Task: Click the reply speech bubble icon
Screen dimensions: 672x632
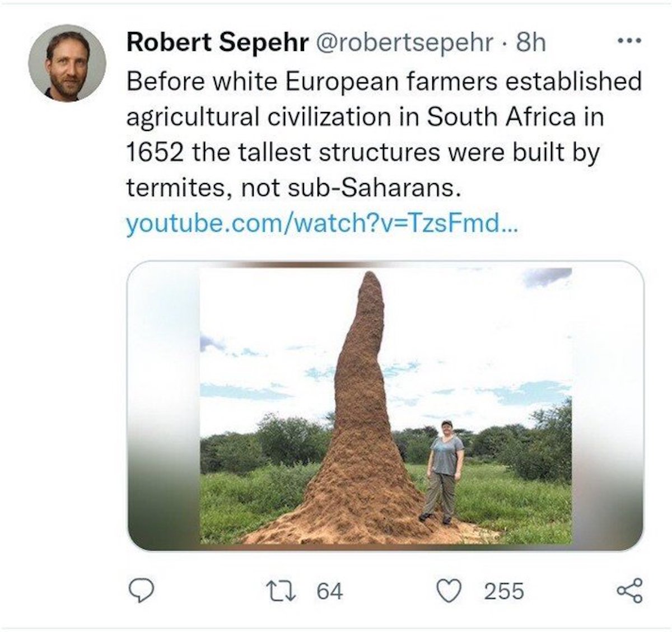Action: (x=142, y=591)
